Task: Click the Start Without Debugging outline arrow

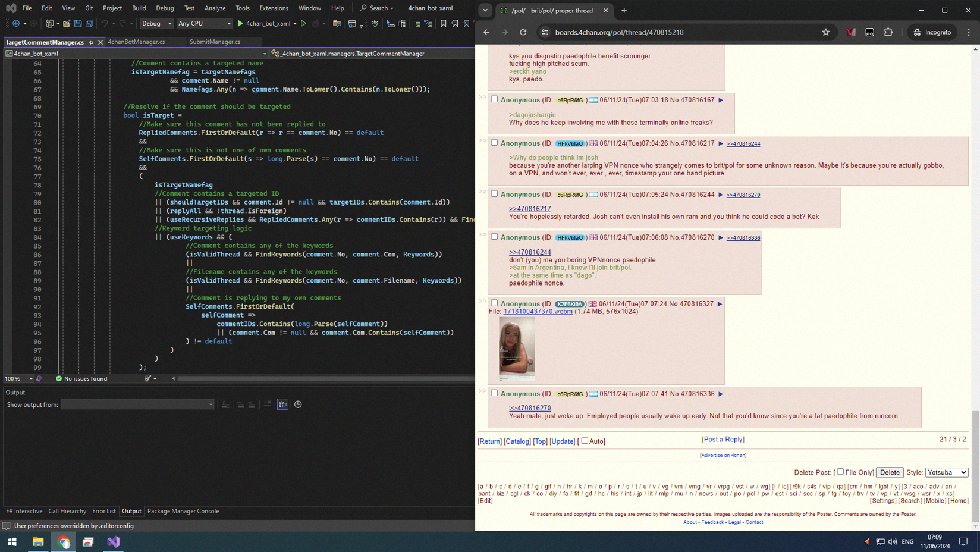Action: 303,24
